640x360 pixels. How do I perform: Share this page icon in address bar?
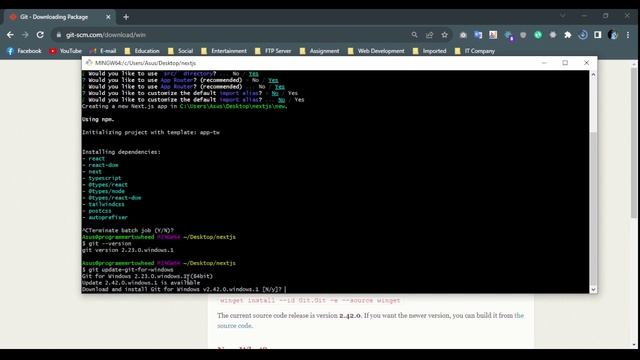(429, 35)
